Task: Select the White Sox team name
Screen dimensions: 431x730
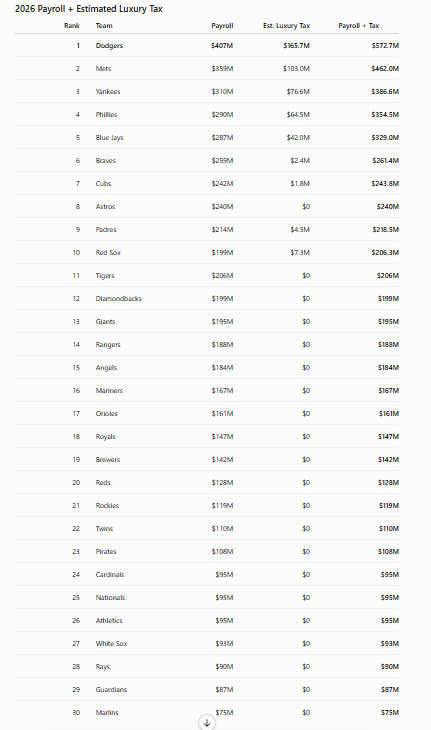Action: coord(111,643)
